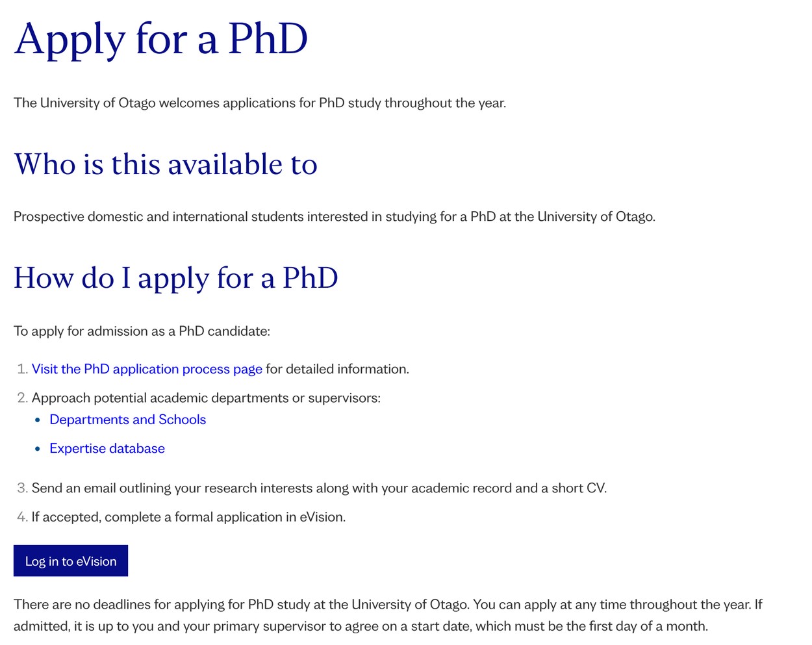Click the bullet beside Departments and Schools
The width and height of the screenshot is (812, 645).
coord(38,420)
